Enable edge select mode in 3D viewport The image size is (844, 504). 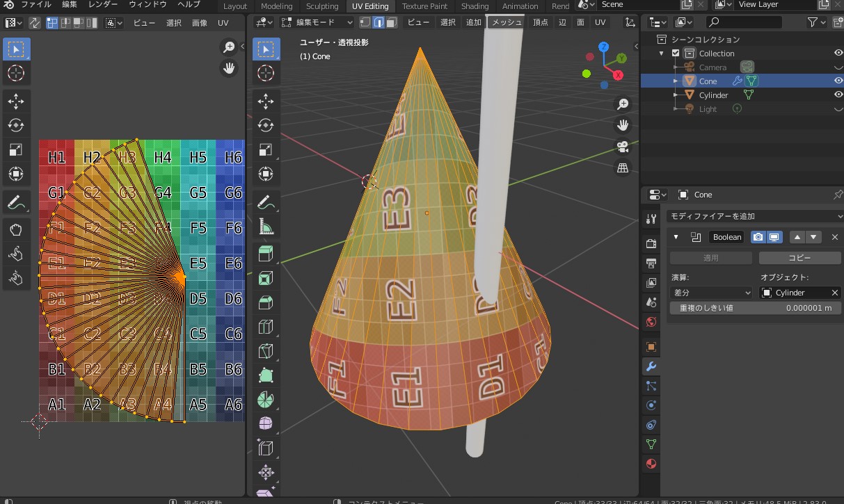tap(379, 22)
